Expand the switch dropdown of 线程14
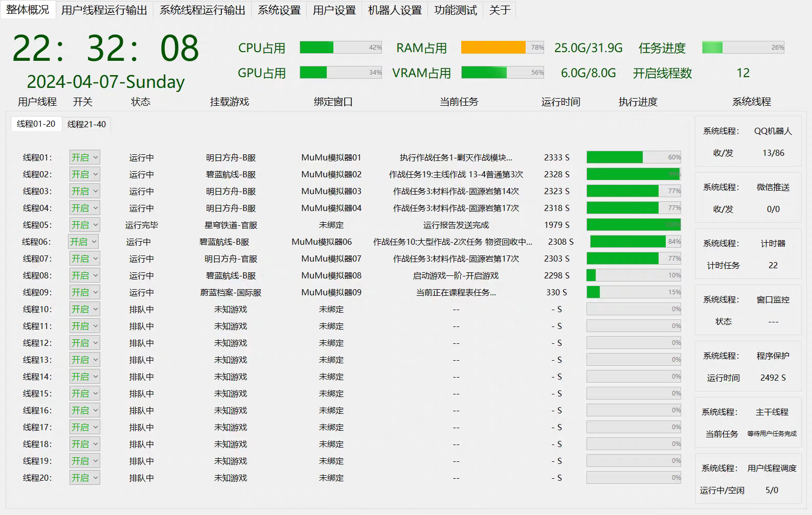The image size is (812, 515). [84, 377]
